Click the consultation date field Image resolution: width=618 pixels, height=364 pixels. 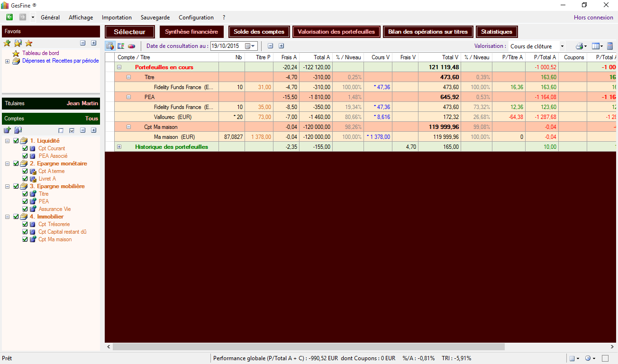click(227, 46)
